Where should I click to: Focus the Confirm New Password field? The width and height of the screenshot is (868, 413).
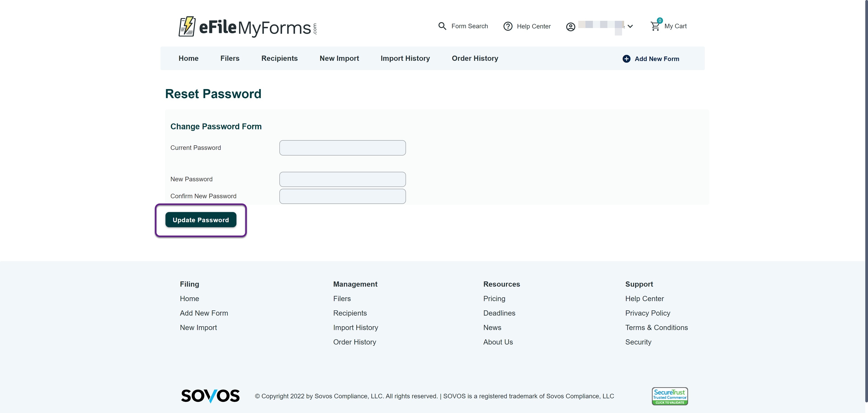(342, 196)
